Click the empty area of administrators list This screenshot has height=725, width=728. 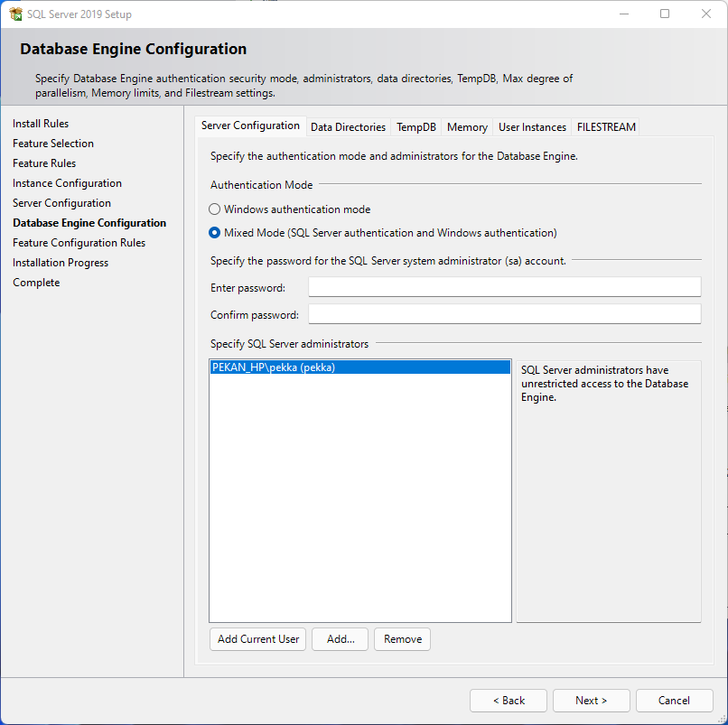pos(359,497)
